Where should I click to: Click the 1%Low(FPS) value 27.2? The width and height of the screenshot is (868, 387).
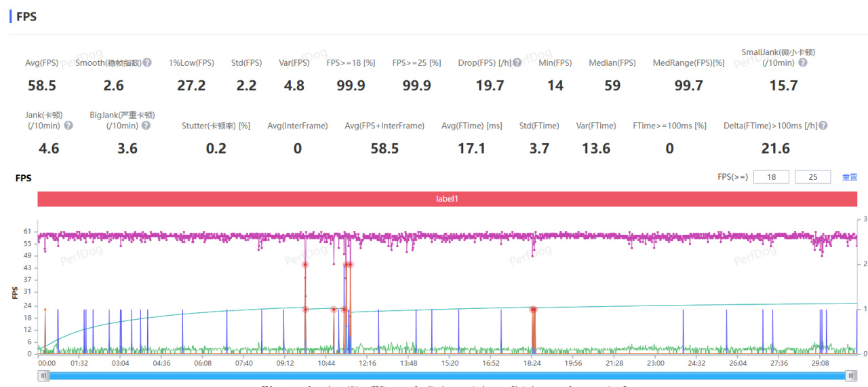[191, 86]
